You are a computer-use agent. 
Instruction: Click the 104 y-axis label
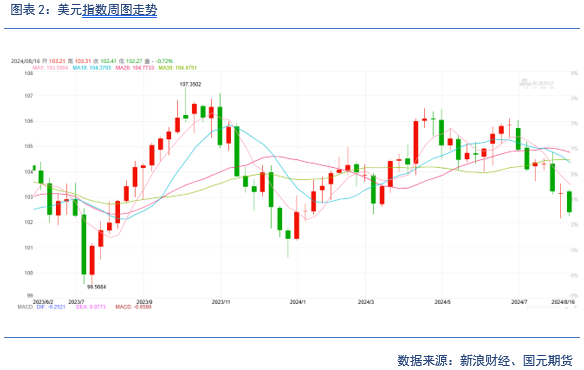coord(29,172)
